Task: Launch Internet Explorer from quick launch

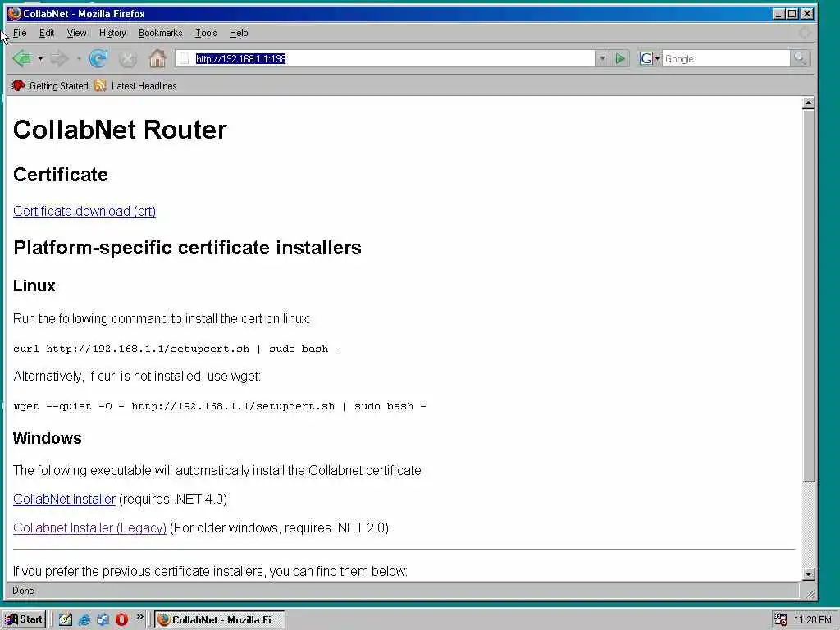Action: 84,619
